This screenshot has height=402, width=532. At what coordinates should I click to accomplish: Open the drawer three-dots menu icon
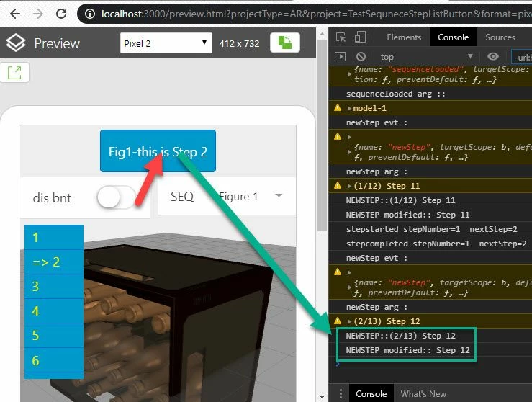coord(341,394)
